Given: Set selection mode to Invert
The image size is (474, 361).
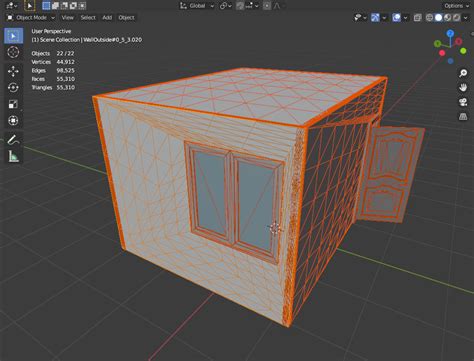Looking at the screenshot, I should coord(73,6).
